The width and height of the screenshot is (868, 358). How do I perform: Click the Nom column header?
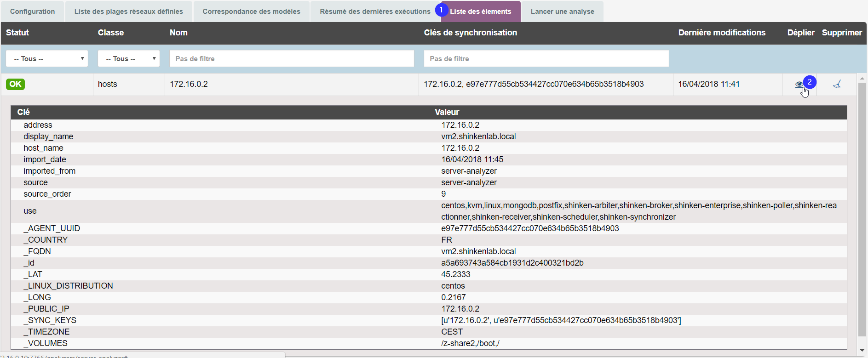(178, 33)
